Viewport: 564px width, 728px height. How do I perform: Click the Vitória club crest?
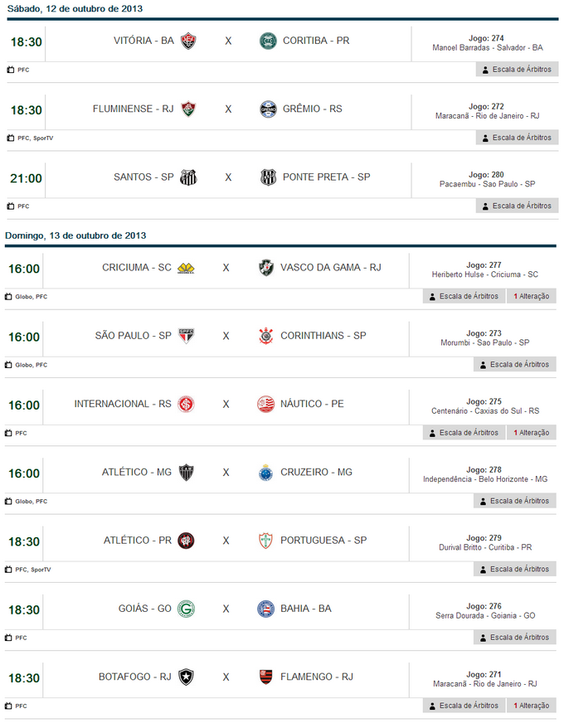(x=188, y=41)
